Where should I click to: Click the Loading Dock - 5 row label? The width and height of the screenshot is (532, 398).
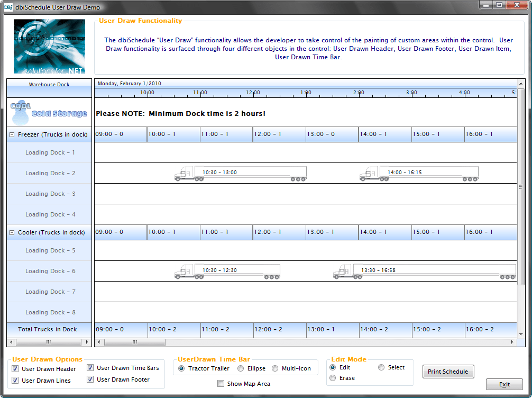coord(50,251)
